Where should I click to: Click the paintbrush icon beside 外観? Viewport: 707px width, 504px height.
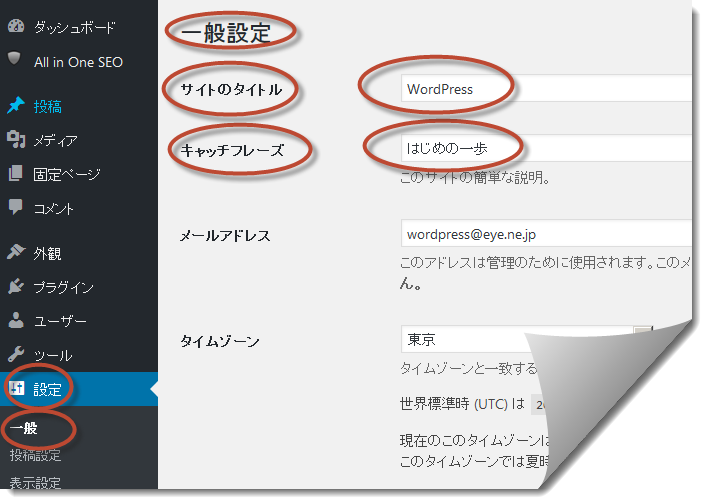click(16, 252)
